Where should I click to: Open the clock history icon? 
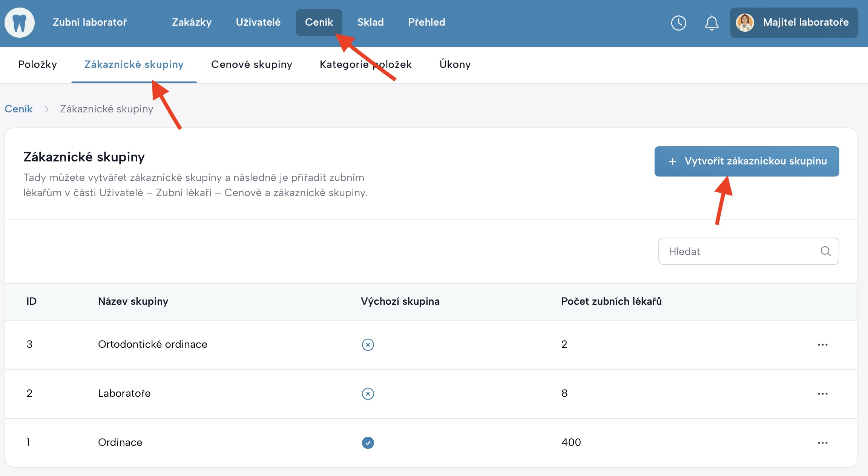coord(678,23)
